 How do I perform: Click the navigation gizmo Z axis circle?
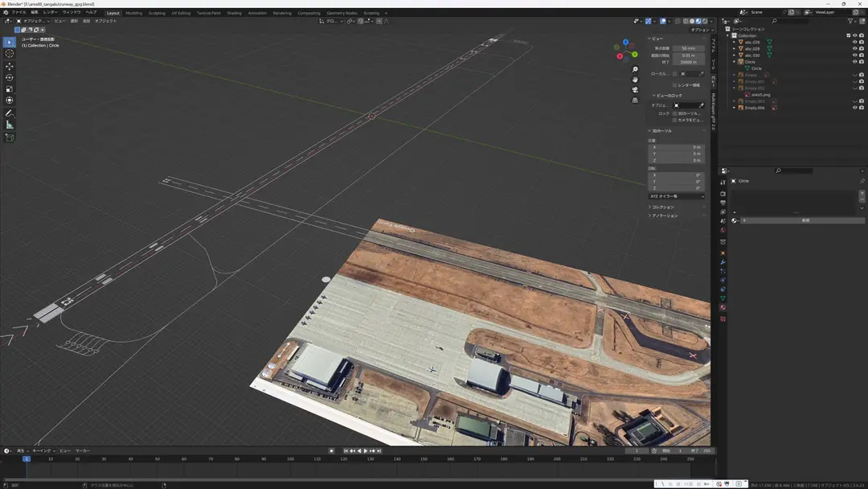click(x=625, y=42)
